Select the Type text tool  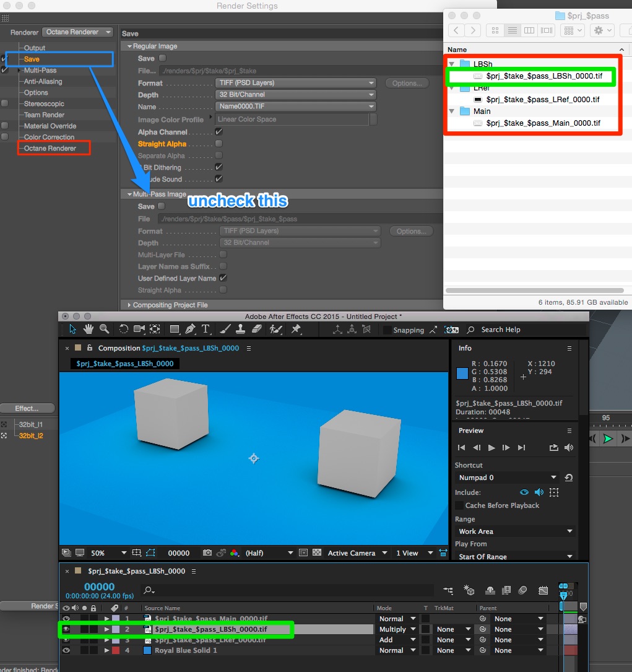click(x=206, y=329)
